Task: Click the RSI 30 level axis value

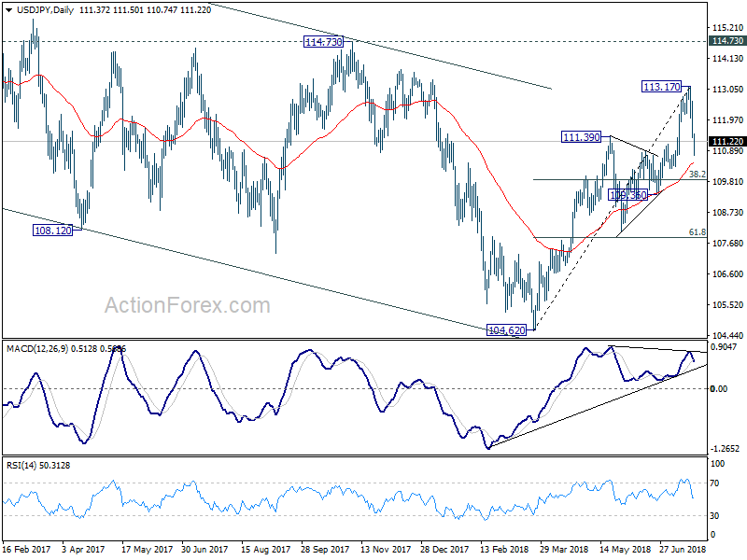Action: coord(714,516)
